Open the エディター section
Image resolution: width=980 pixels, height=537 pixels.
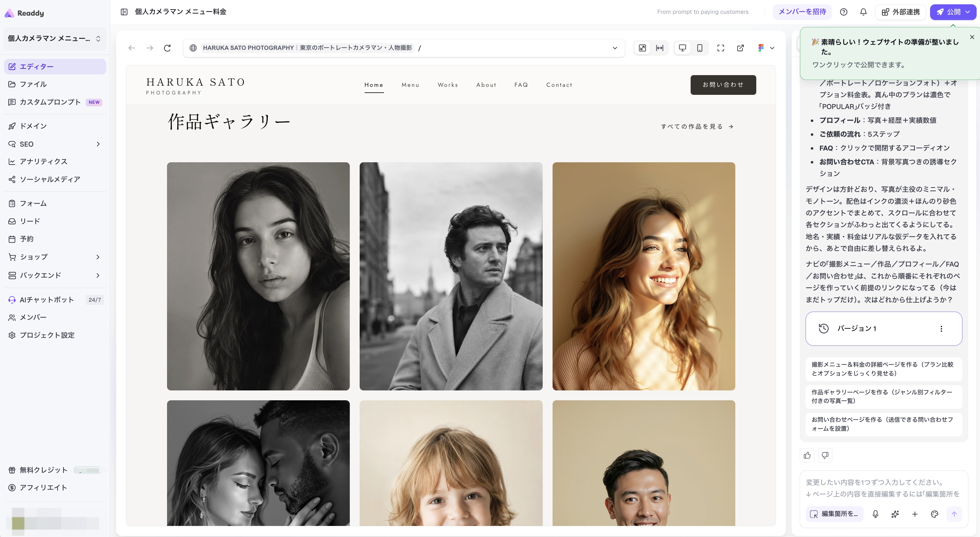pyautogui.click(x=55, y=67)
